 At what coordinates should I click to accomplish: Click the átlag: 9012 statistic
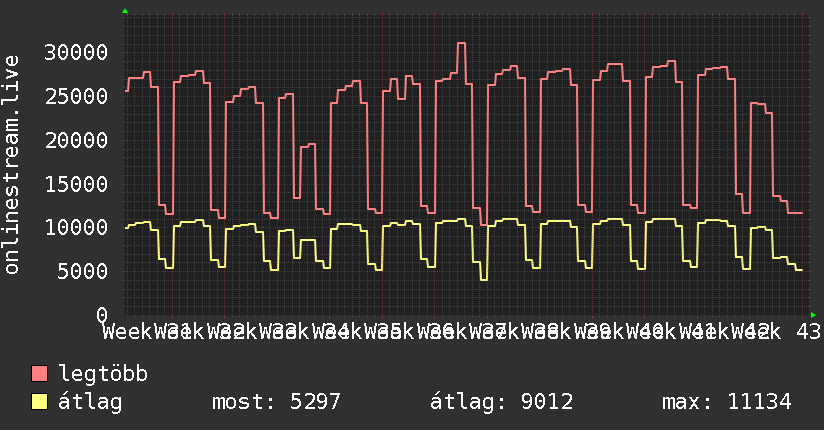pos(501,402)
